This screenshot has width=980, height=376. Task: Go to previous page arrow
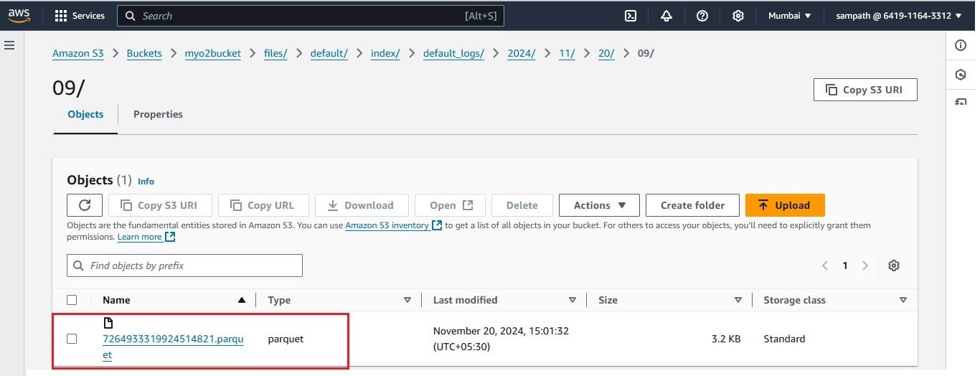(825, 265)
